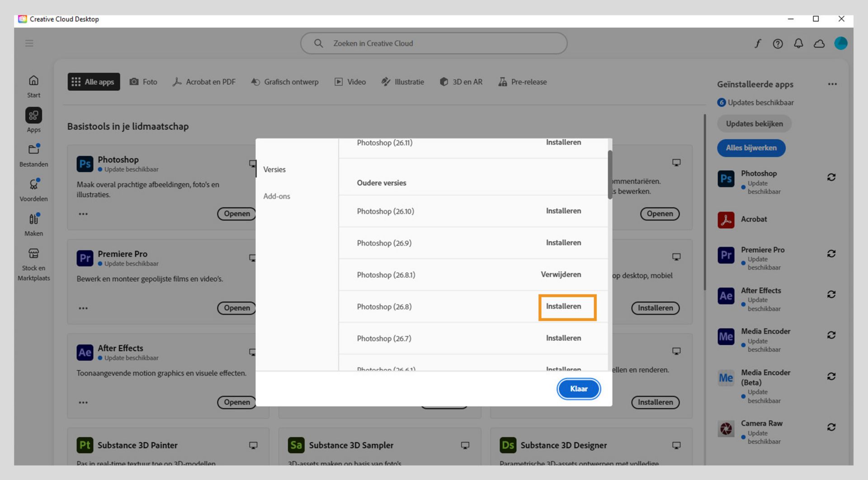Click the "Updates beschikbaar" text in sidebar
Viewport: 868px width, 480px height.
(760, 103)
